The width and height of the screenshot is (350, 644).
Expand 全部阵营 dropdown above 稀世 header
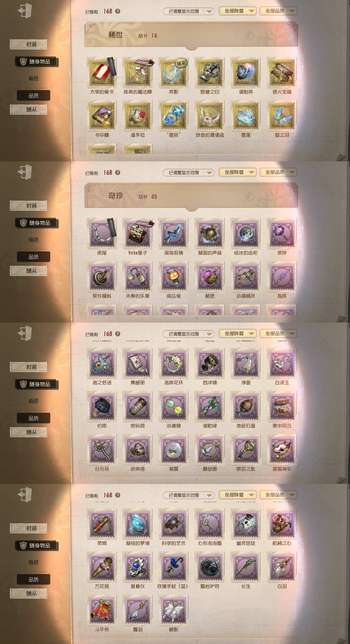(238, 11)
